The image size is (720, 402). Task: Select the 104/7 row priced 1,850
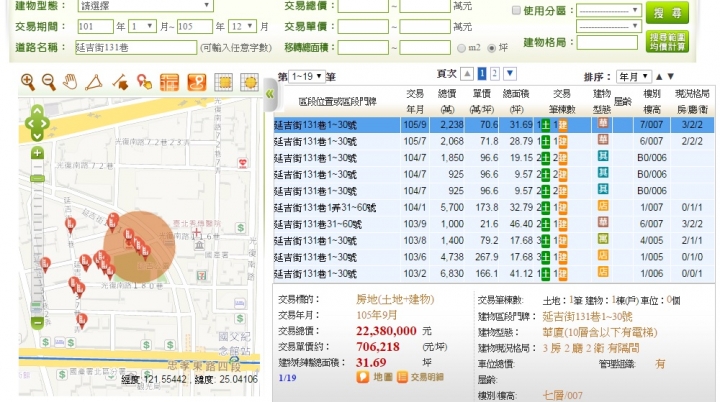point(494,158)
